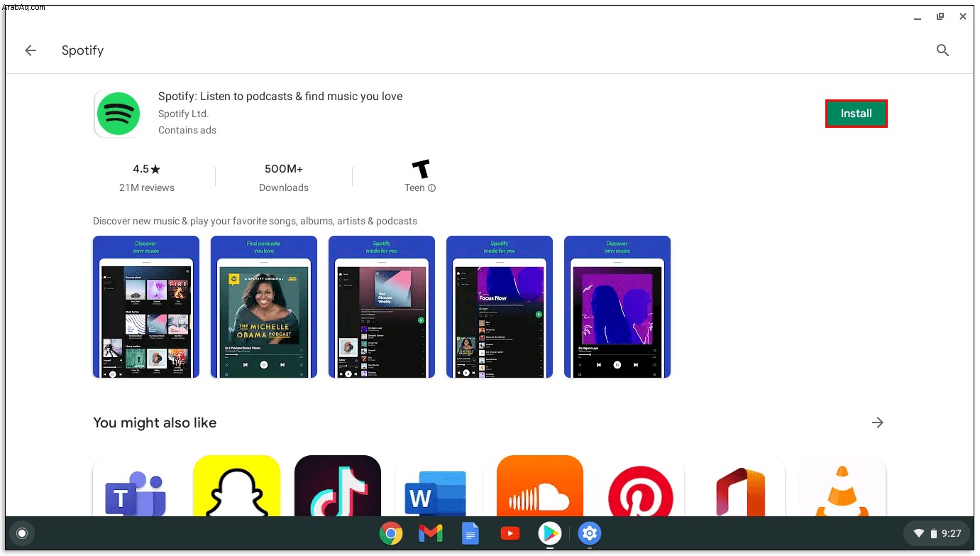The width and height of the screenshot is (980, 556).
Task: Open Gmail from the shelf
Action: click(x=431, y=533)
